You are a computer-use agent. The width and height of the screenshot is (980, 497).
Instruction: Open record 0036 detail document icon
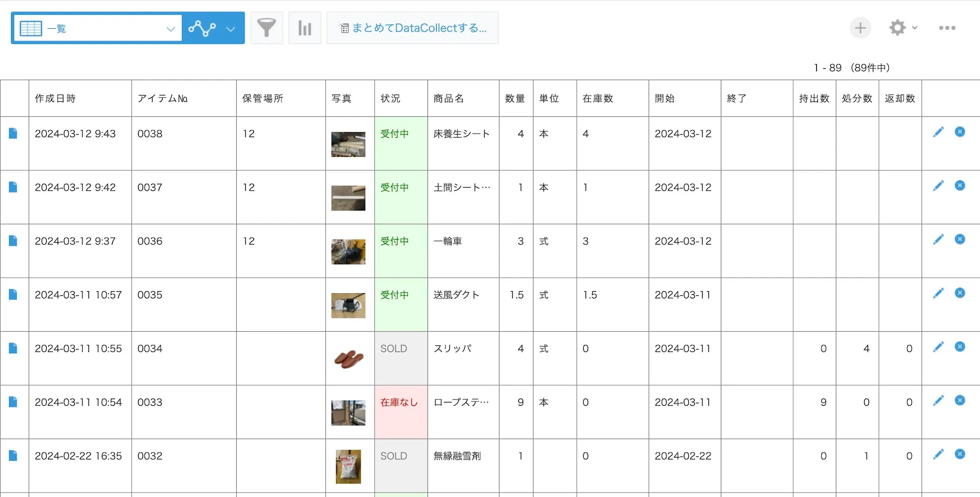[13, 241]
